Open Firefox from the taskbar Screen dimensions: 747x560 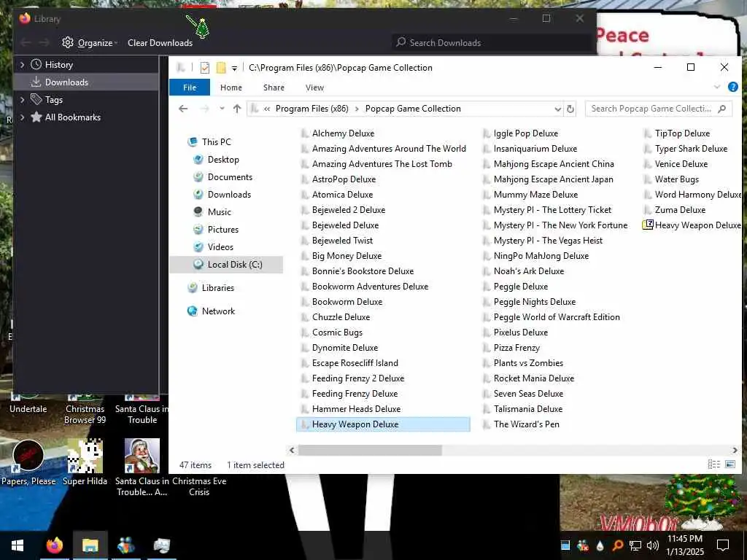(x=54, y=545)
